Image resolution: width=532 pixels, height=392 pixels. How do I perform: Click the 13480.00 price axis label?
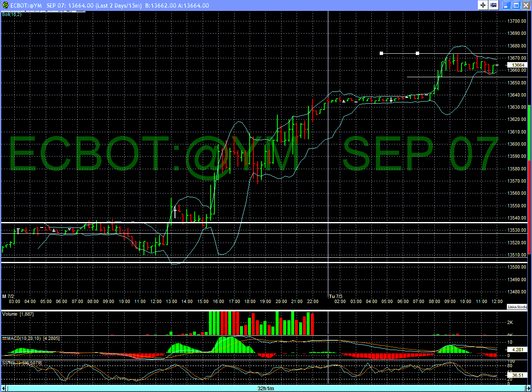[518, 292]
